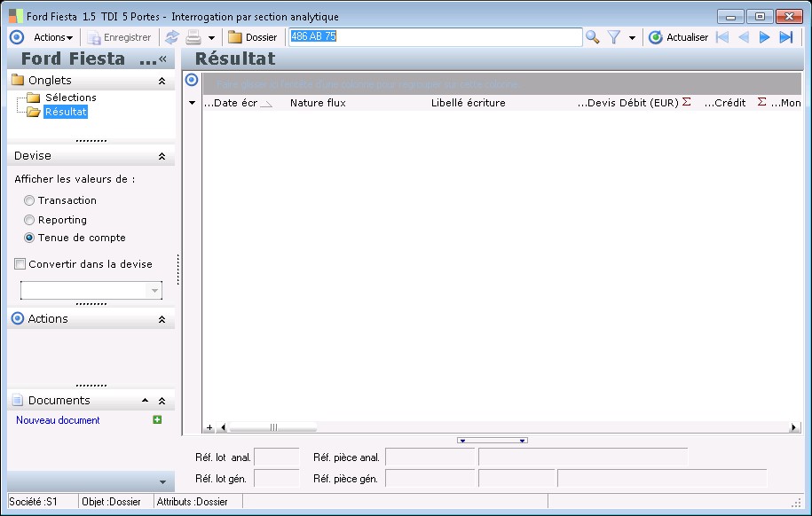Screen dimensions: 812x516
Task: Go to next record arrow
Action: (764, 37)
